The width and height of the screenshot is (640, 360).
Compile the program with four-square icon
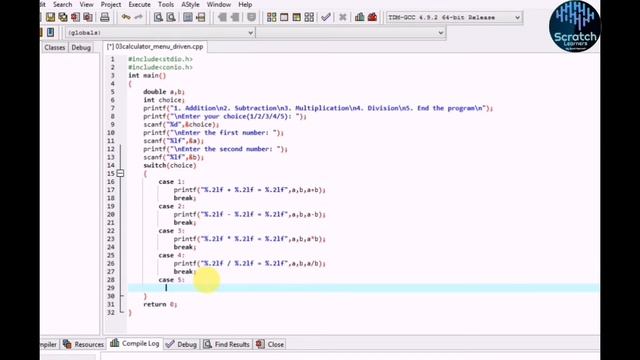click(271, 17)
